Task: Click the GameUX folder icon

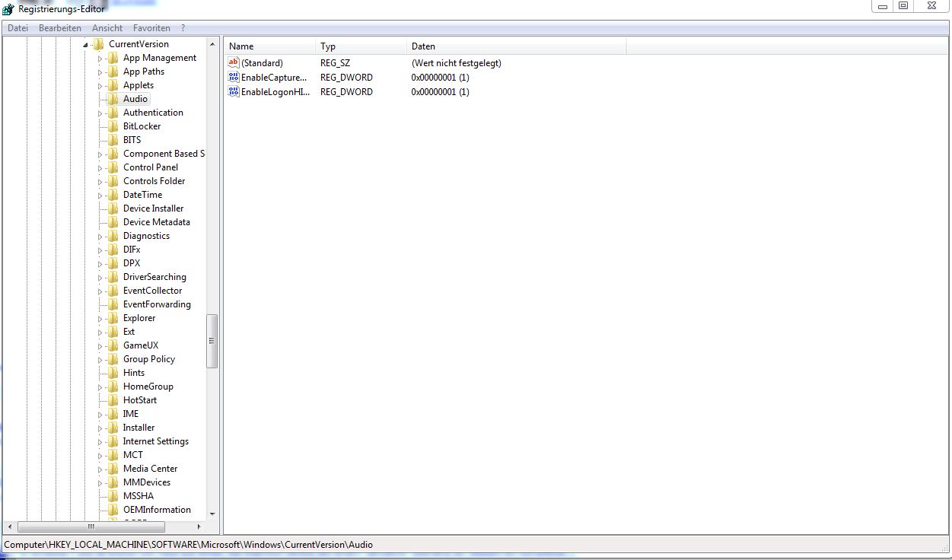Action: click(x=113, y=345)
